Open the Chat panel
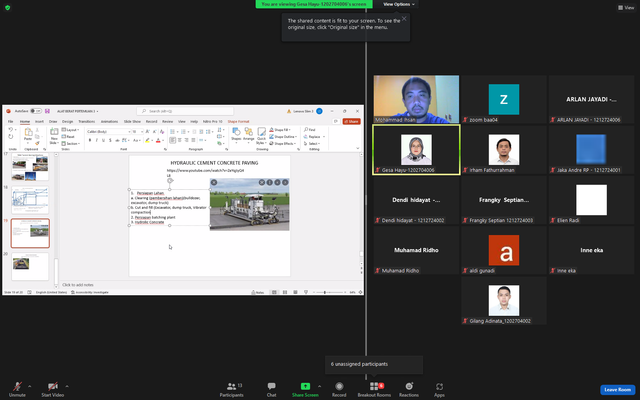Viewport: 640px width, 400px height. pos(271,389)
